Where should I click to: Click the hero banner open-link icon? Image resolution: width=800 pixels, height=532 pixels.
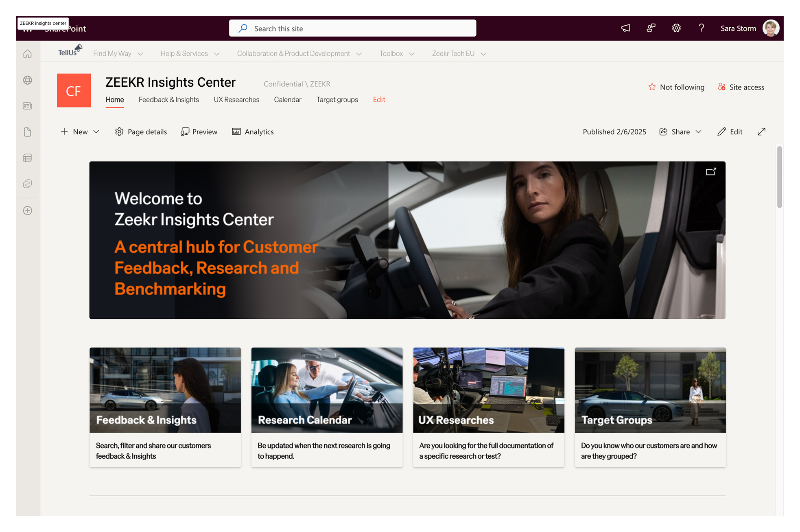[x=711, y=171]
